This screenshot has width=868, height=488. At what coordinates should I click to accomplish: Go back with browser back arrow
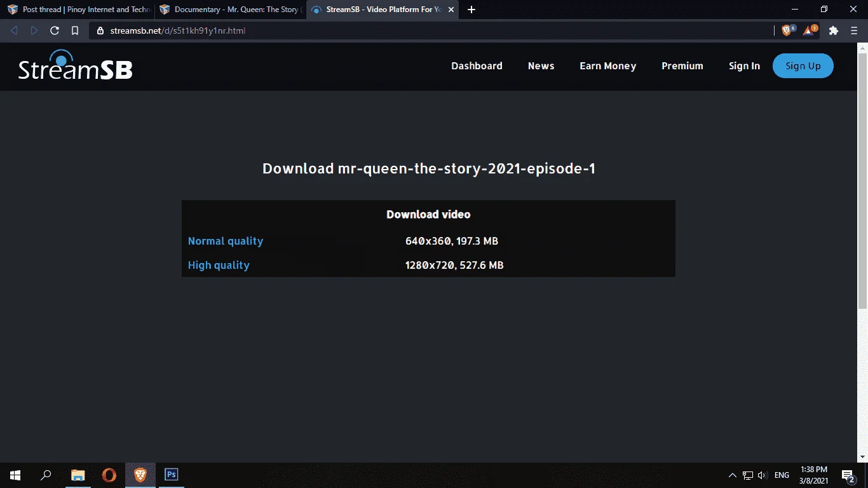[14, 30]
